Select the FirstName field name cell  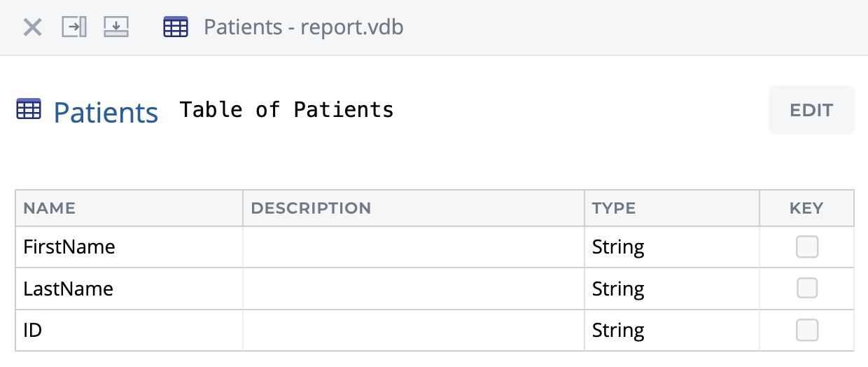69,247
